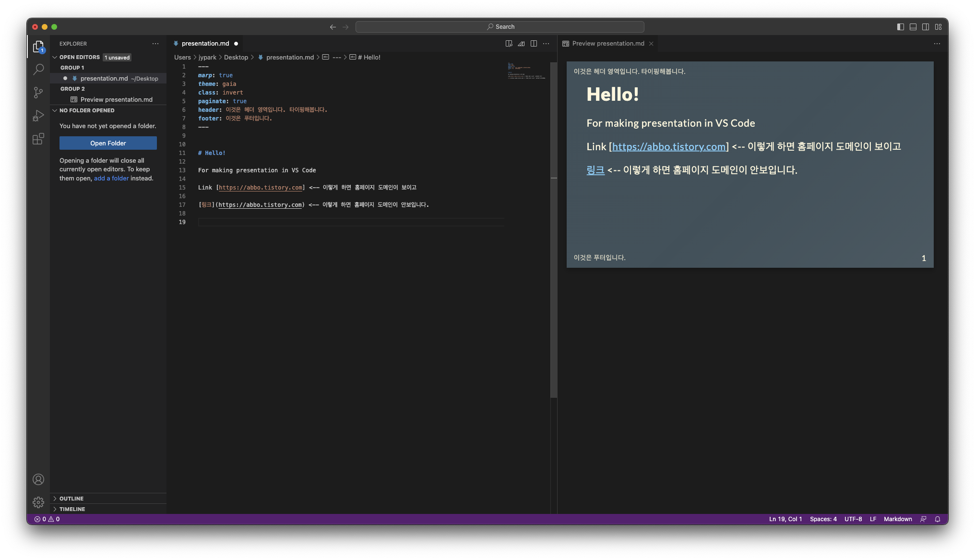The image size is (975, 560).
Task: Toggle the primary side bar visibility
Action: pyautogui.click(x=900, y=27)
